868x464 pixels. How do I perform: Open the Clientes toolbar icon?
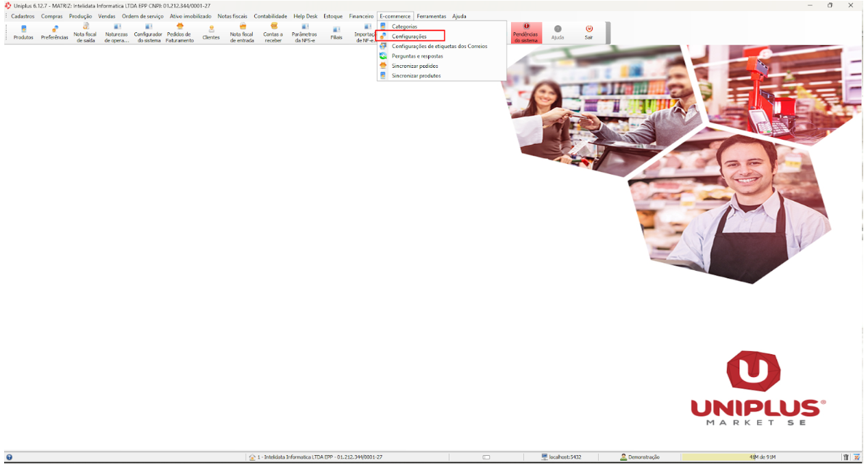tap(211, 32)
